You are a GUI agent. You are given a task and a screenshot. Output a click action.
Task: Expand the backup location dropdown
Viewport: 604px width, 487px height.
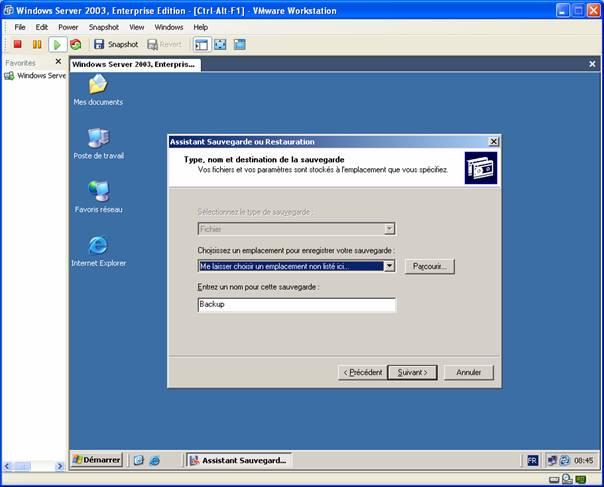pos(389,266)
